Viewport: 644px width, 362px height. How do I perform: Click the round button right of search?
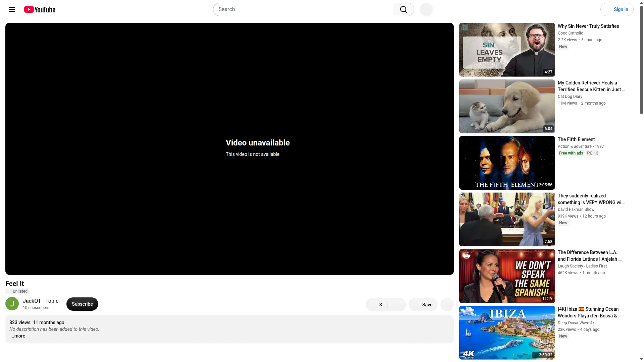point(426,9)
